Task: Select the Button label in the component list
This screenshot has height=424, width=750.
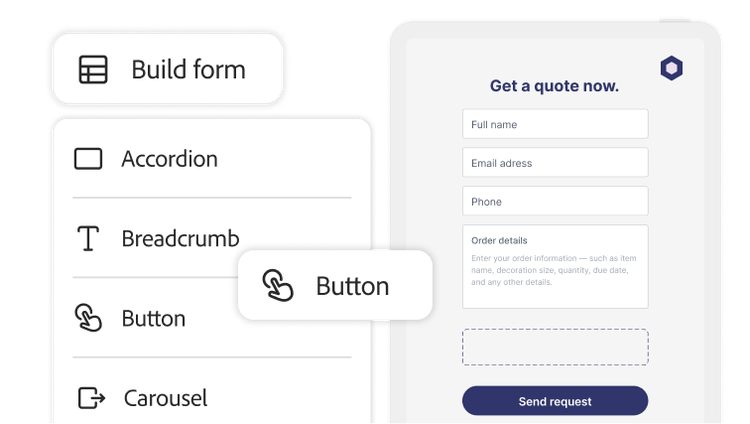Action: [x=153, y=319]
